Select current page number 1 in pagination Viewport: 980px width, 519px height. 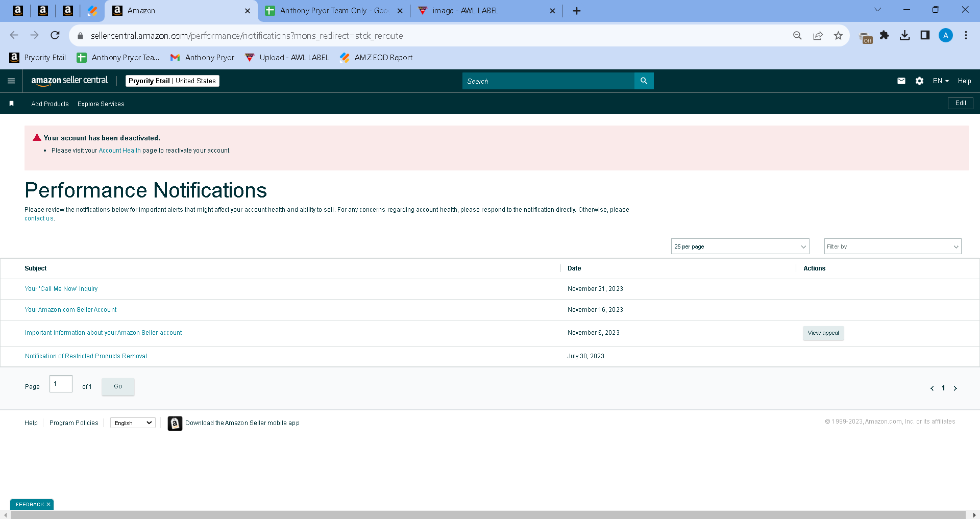(x=943, y=388)
